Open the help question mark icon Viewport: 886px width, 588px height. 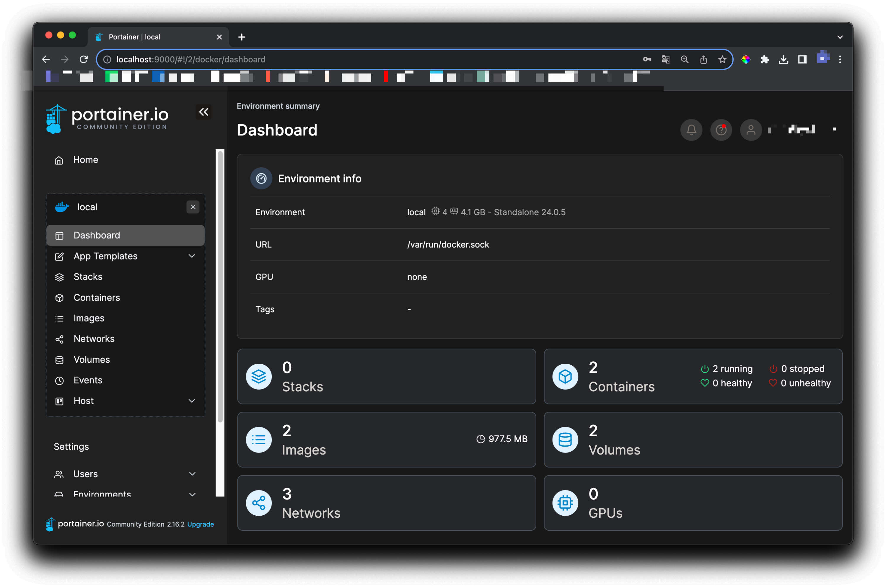pos(721,130)
